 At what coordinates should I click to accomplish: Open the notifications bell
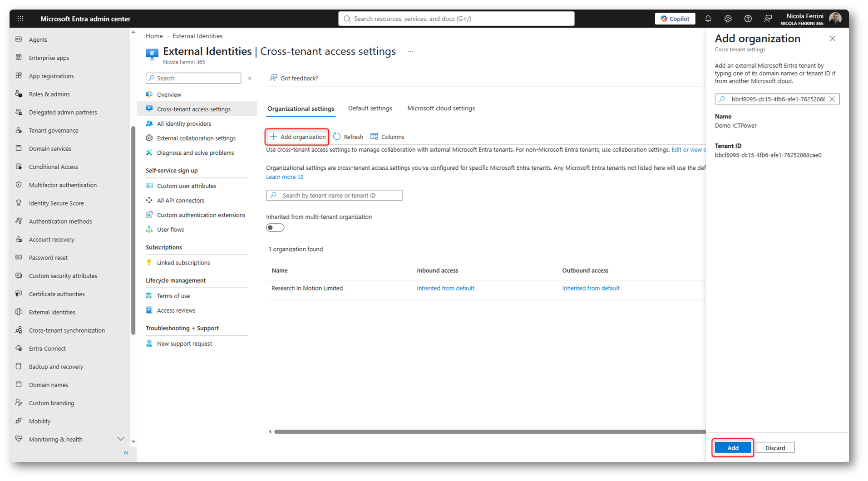(x=708, y=19)
